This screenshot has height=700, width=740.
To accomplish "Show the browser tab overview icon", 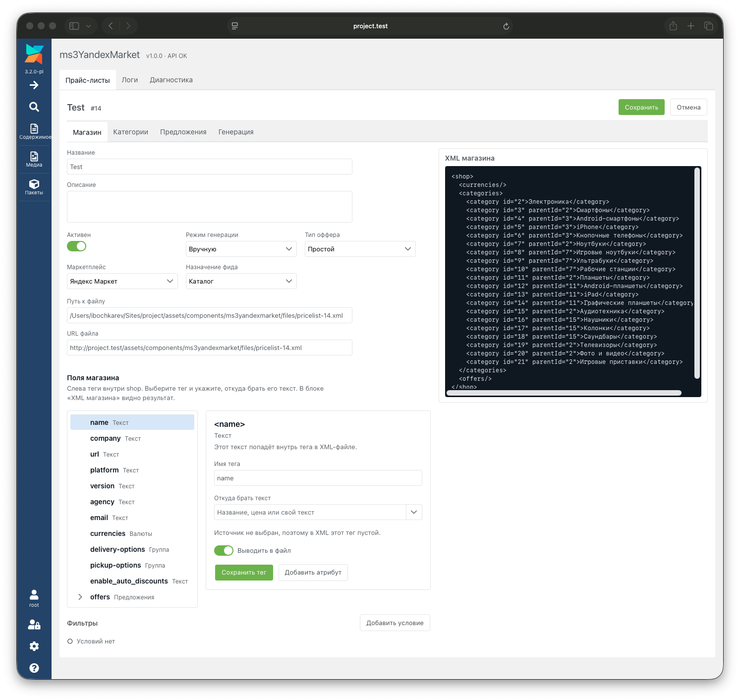I will pos(709,26).
